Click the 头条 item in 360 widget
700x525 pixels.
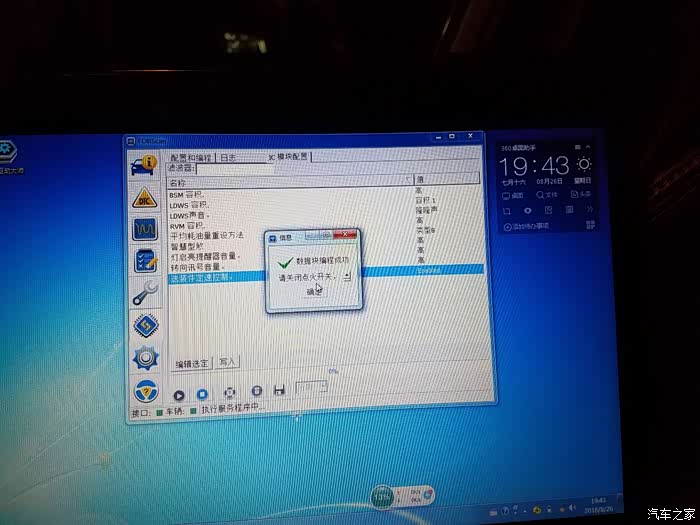pyautogui.click(x=581, y=194)
